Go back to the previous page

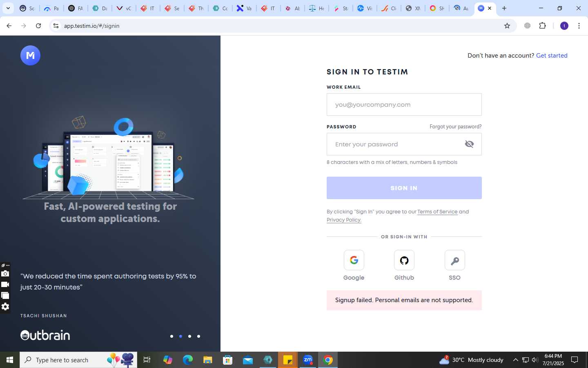click(9, 26)
